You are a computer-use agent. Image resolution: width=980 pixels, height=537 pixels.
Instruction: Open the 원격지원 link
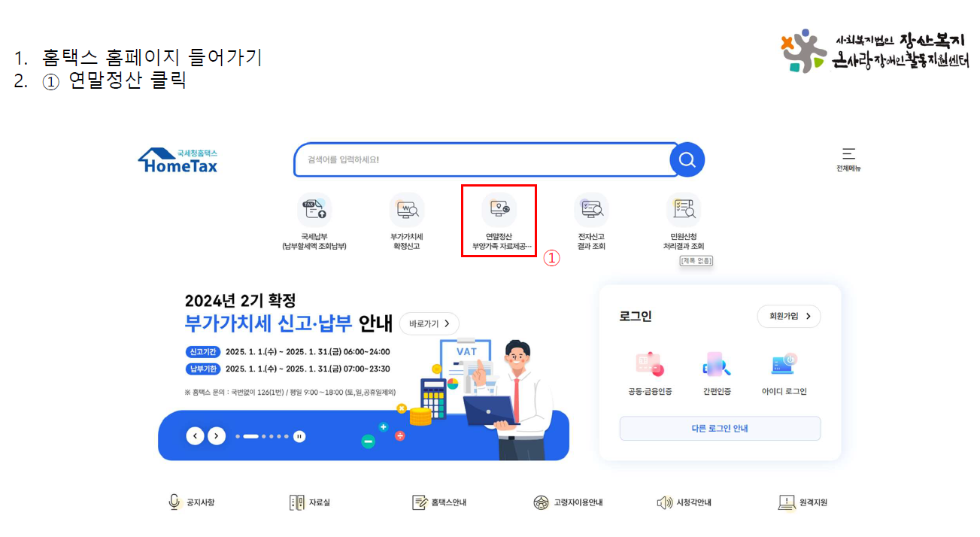click(x=803, y=502)
